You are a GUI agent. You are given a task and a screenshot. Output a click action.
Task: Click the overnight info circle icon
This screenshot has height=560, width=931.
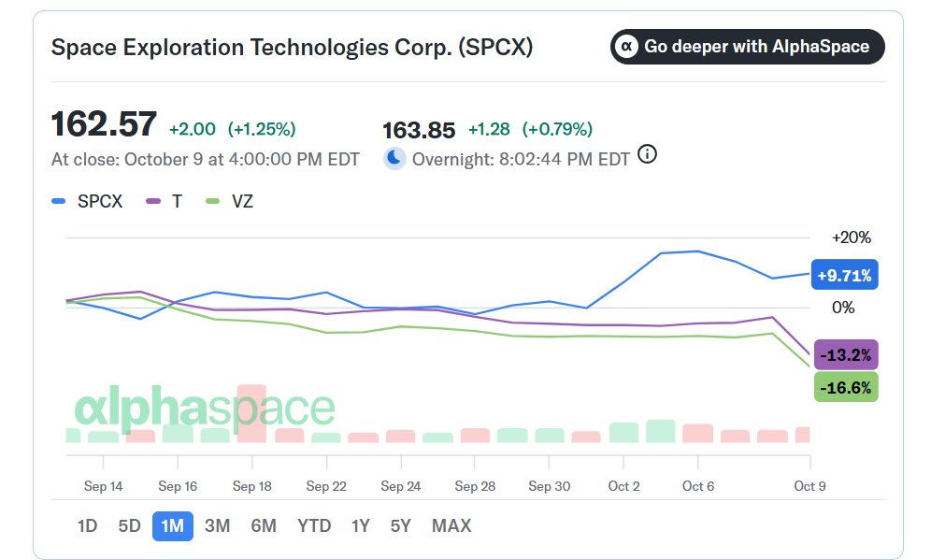[x=647, y=154]
